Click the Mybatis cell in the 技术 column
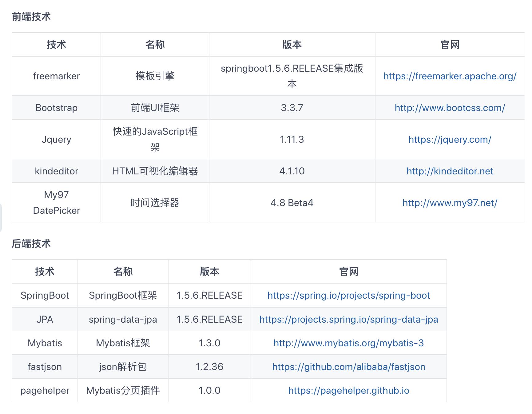The height and width of the screenshot is (414, 532). pyautogui.click(x=45, y=343)
